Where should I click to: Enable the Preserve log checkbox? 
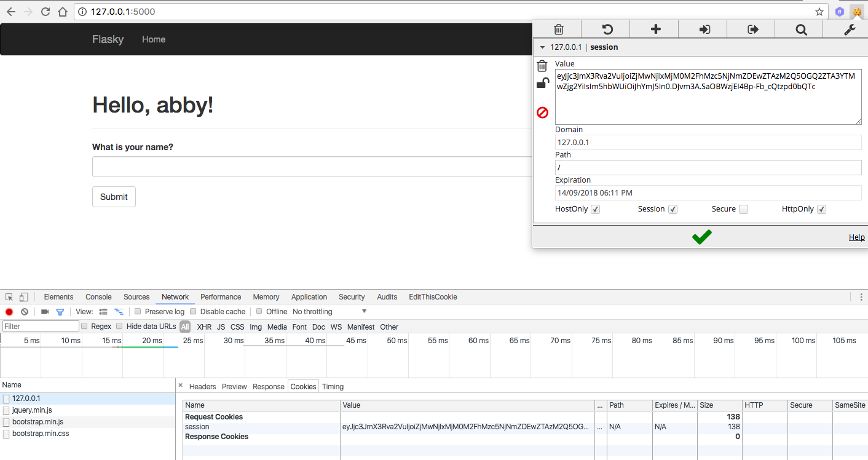(x=138, y=312)
